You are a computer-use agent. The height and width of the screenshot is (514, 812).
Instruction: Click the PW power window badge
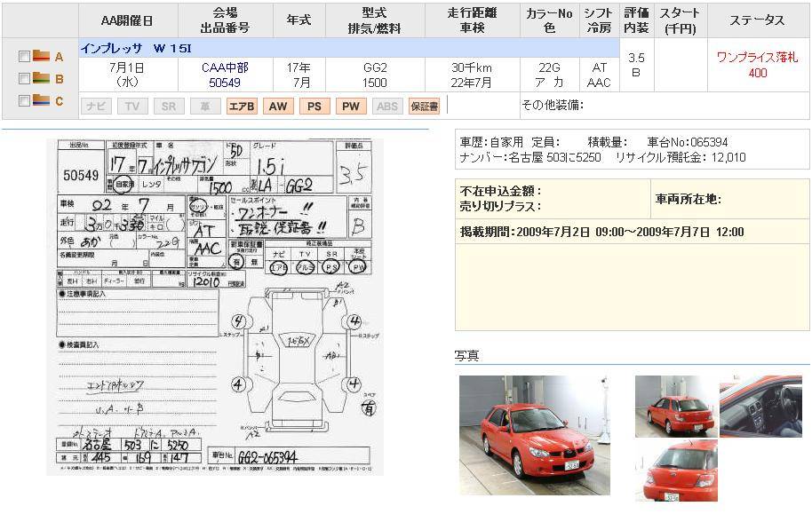click(x=351, y=107)
